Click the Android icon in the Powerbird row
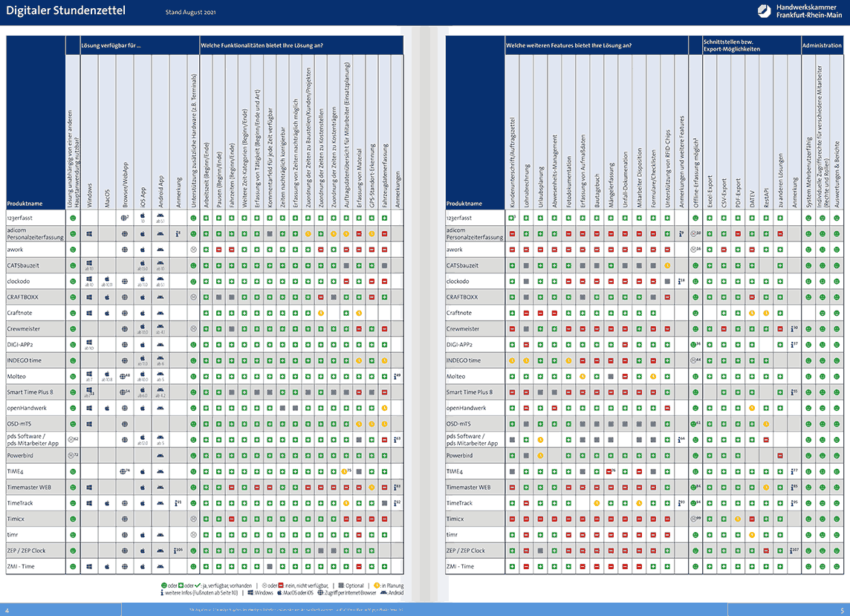The height and width of the screenshot is (616, 850). pyautogui.click(x=160, y=455)
